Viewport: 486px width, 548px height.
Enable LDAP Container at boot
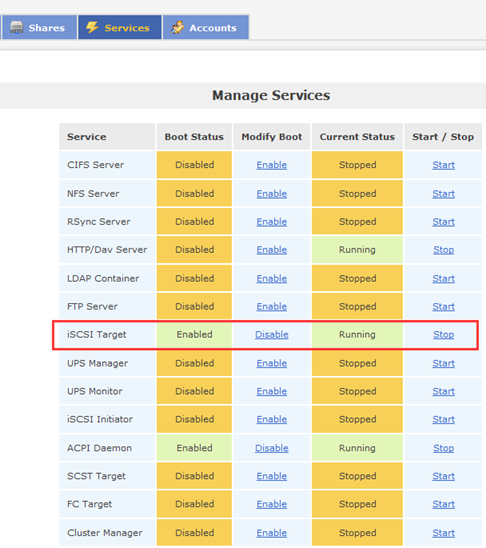[x=271, y=279]
